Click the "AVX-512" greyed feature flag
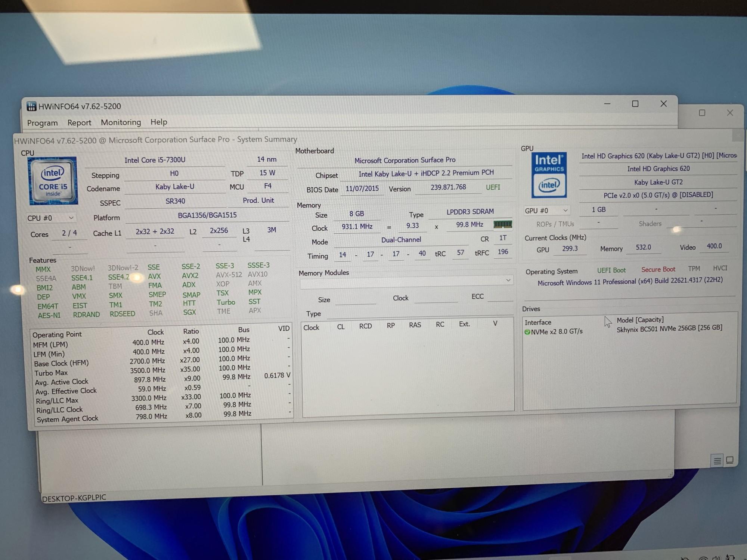Image resolution: width=747 pixels, height=560 pixels. pyautogui.click(x=229, y=275)
